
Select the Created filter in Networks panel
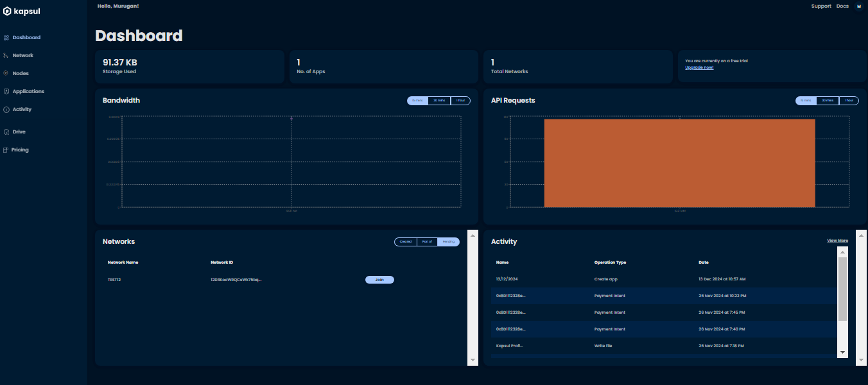[405, 242]
